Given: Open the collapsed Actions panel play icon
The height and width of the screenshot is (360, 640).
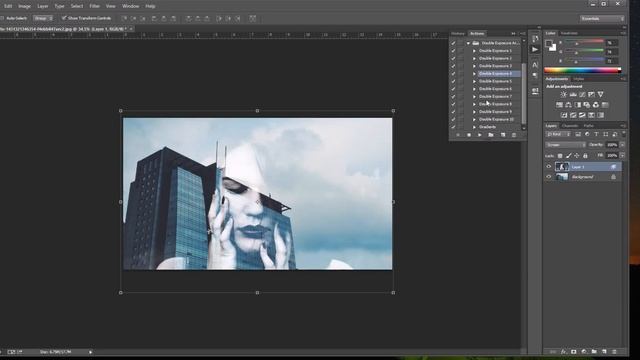Looking at the screenshot, I should [x=535, y=49].
